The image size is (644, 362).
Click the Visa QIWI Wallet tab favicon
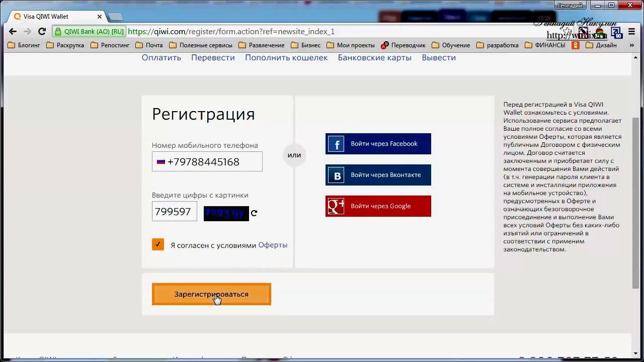pos(18,17)
